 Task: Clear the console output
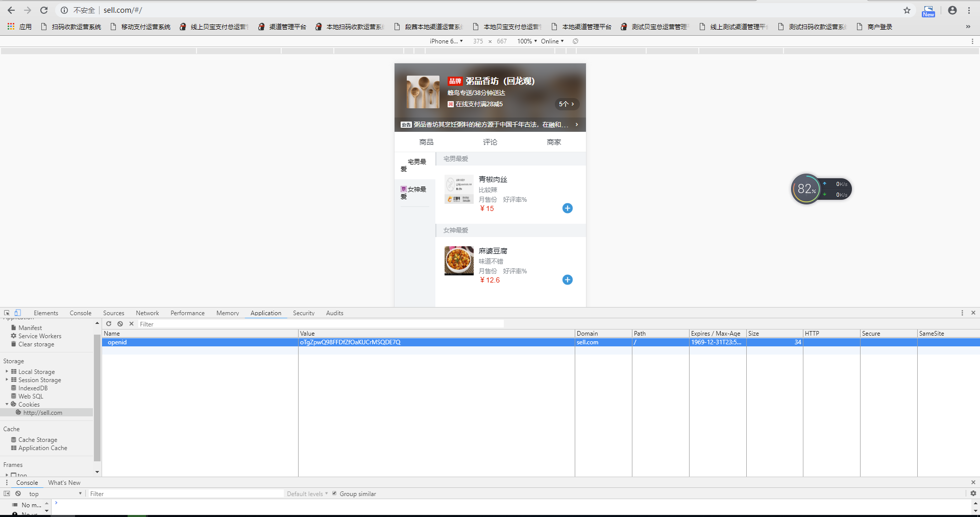pyautogui.click(x=18, y=494)
